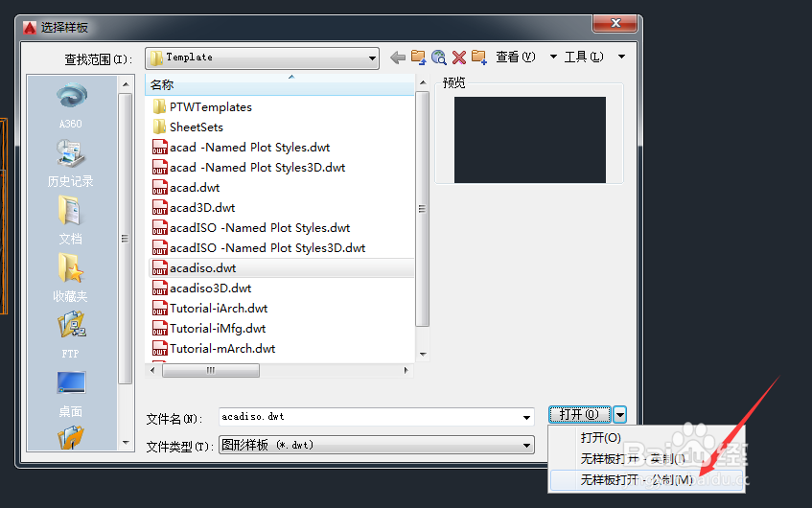812x508 pixels.
Task: Expand the 文件类型 file type dropdown
Action: [x=526, y=446]
